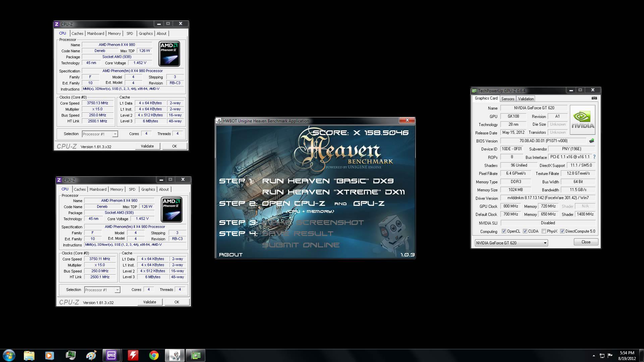The image size is (644, 362).
Task: Open Google Chrome from taskbar
Action: click(154, 355)
